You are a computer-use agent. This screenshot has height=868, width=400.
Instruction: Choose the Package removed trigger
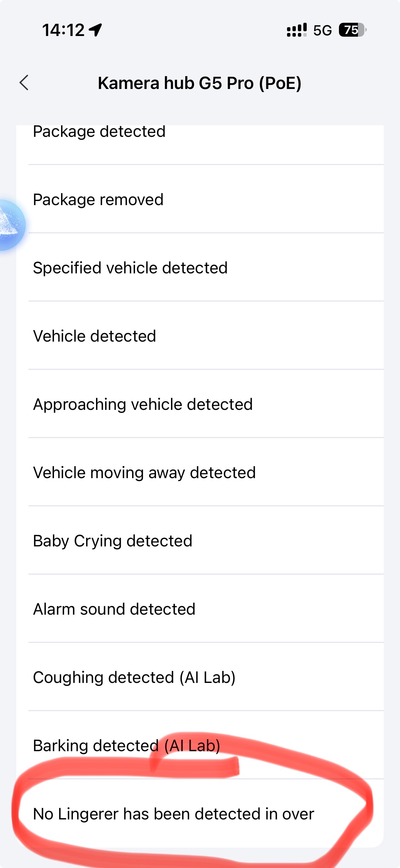pos(98,200)
